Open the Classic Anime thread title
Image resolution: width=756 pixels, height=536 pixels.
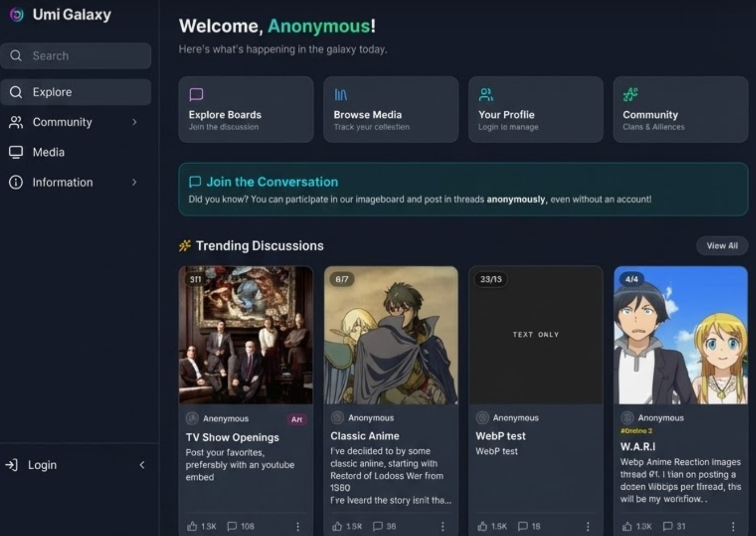point(365,436)
